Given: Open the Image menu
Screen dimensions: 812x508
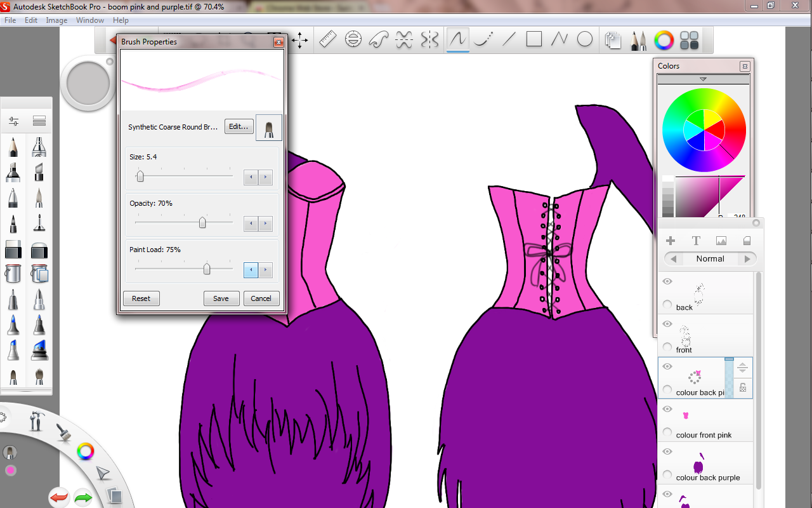Looking at the screenshot, I should coord(56,20).
